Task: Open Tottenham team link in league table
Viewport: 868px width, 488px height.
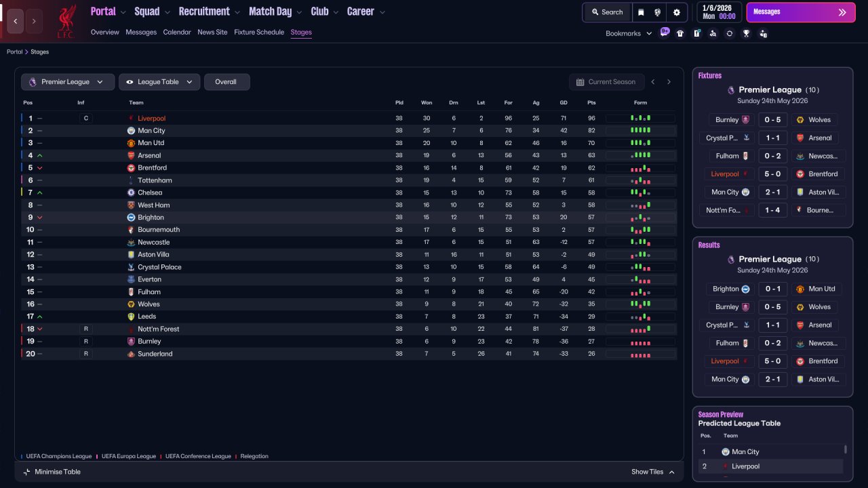Action: coord(155,180)
